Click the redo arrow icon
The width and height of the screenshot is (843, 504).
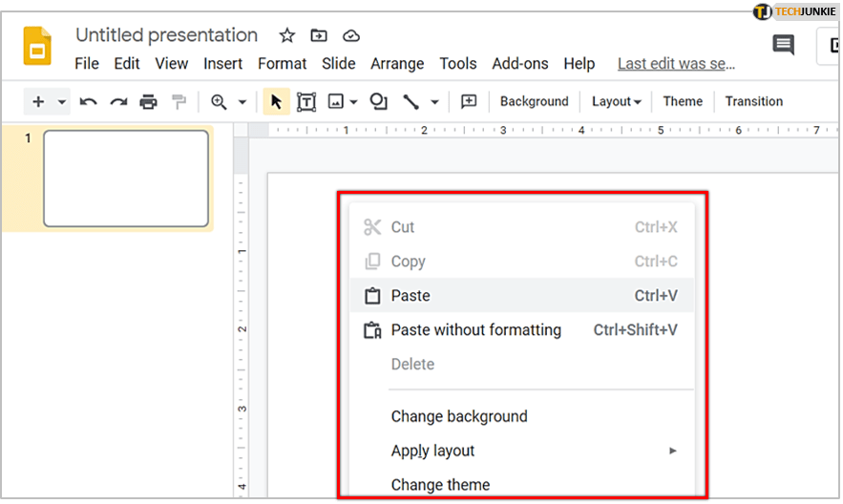coord(118,102)
